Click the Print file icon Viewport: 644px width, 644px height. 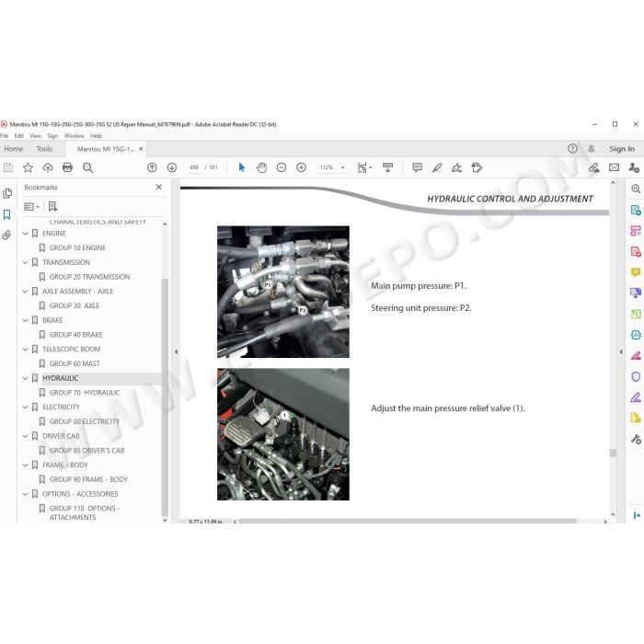click(67, 167)
